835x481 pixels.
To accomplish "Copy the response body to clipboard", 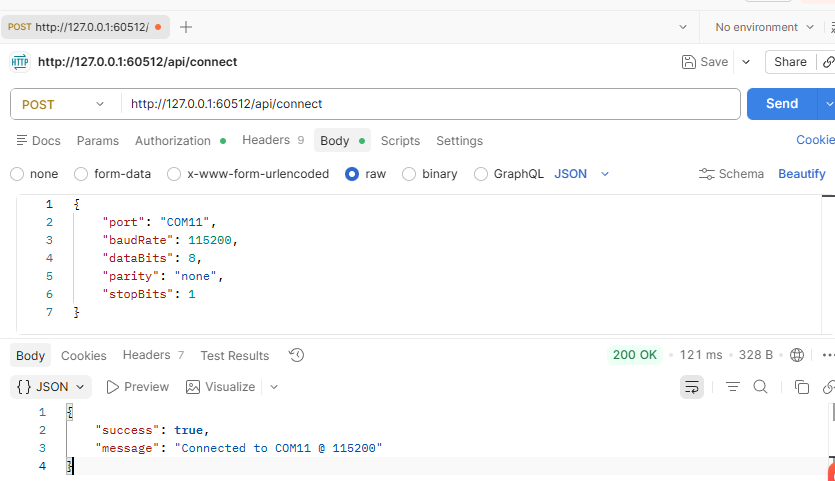I will click(x=801, y=387).
